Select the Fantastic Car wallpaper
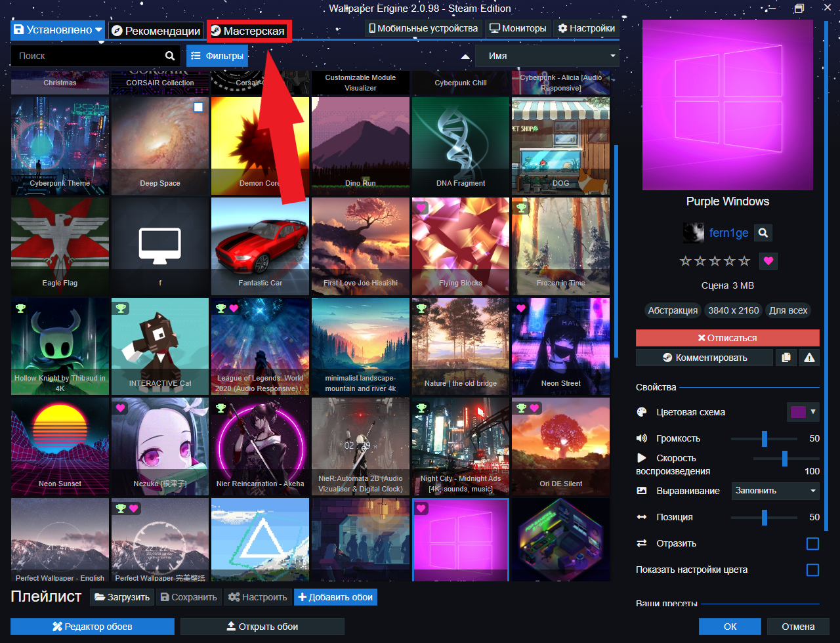Screen dimensions: 840x643 [x=261, y=246]
